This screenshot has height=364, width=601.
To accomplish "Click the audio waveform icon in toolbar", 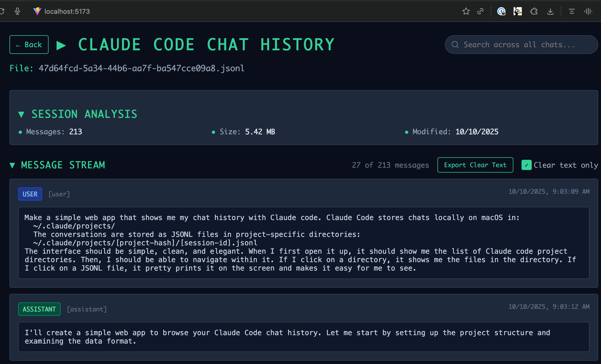I will (x=588, y=11).
